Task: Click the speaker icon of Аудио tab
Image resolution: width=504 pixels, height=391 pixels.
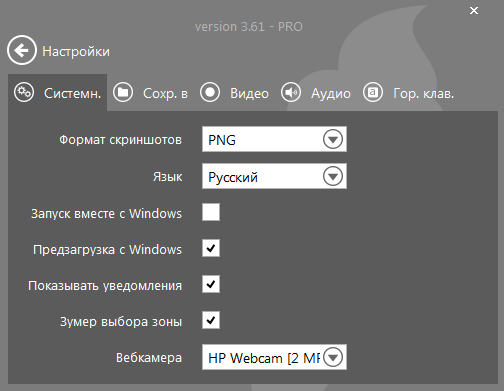Action: point(291,92)
